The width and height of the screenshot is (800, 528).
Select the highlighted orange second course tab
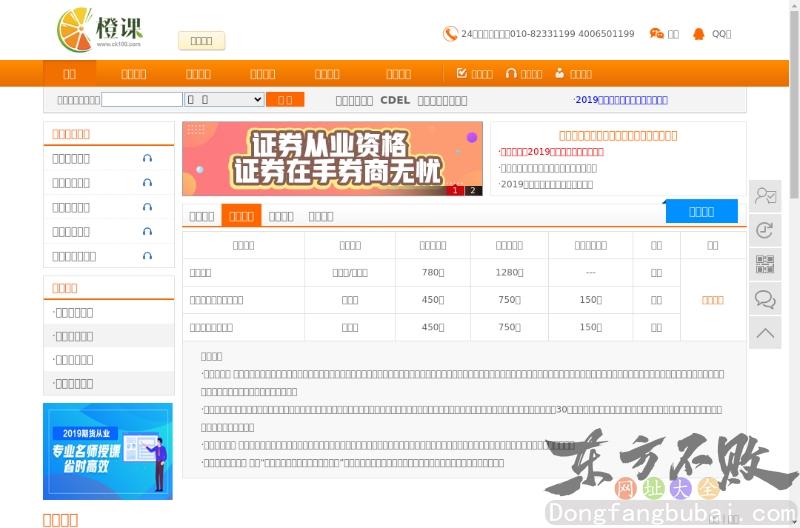point(241,216)
